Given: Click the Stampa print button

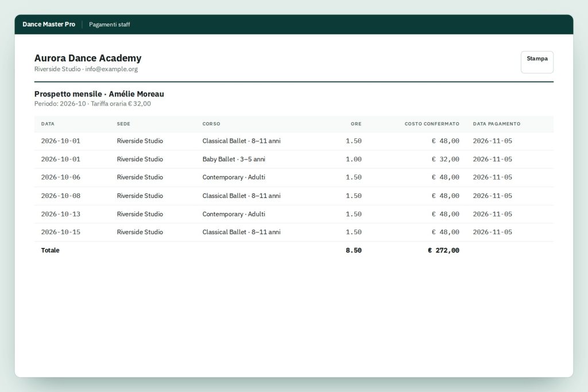Looking at the screenshot, I should pyautogui.click(x=537, y=62).
